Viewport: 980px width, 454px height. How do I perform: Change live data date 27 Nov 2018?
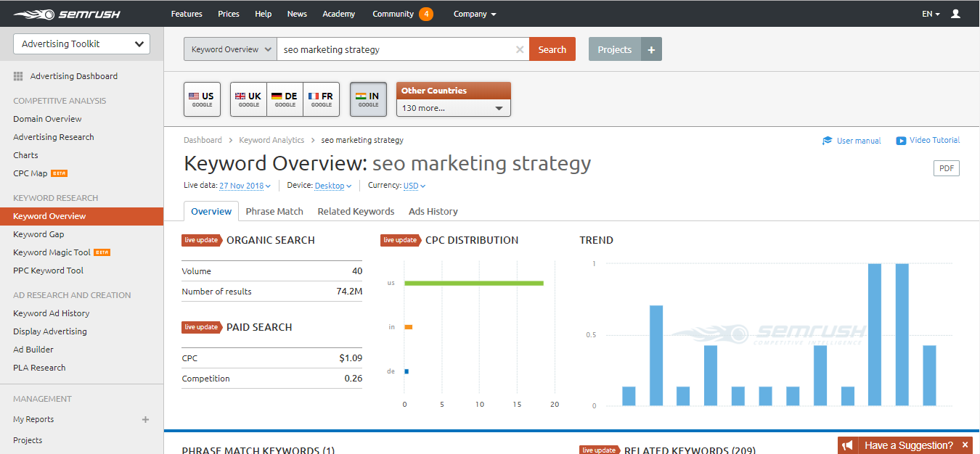pyautogui.click(x=245, y=186)
